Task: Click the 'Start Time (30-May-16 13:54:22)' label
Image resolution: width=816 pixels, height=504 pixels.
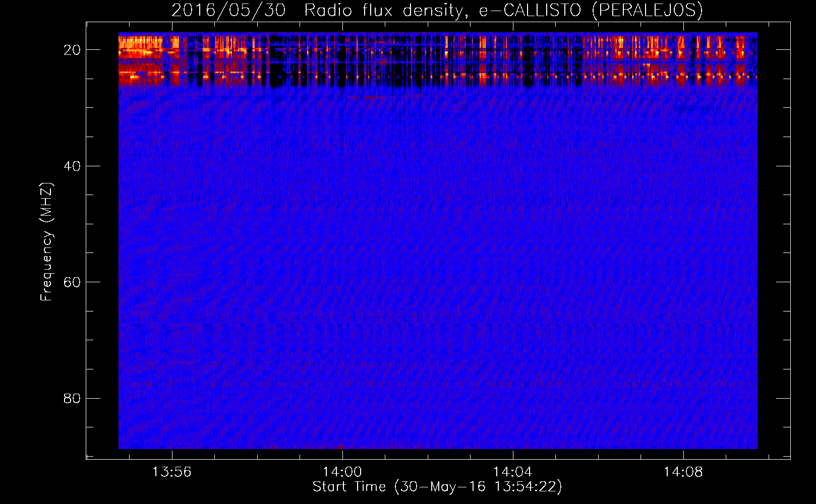Action: pos(437,487)
